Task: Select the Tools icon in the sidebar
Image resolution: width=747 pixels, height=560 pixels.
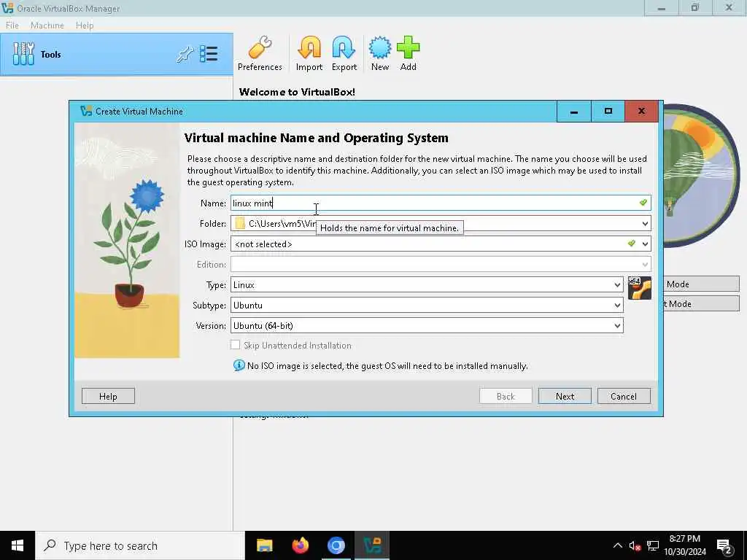Action: pyautogui.click(x=23, y=54)
